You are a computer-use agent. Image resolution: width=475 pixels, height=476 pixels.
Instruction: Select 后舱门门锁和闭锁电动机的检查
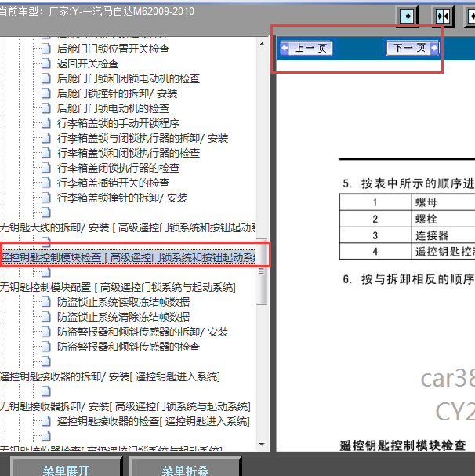[x=129, y=78]
